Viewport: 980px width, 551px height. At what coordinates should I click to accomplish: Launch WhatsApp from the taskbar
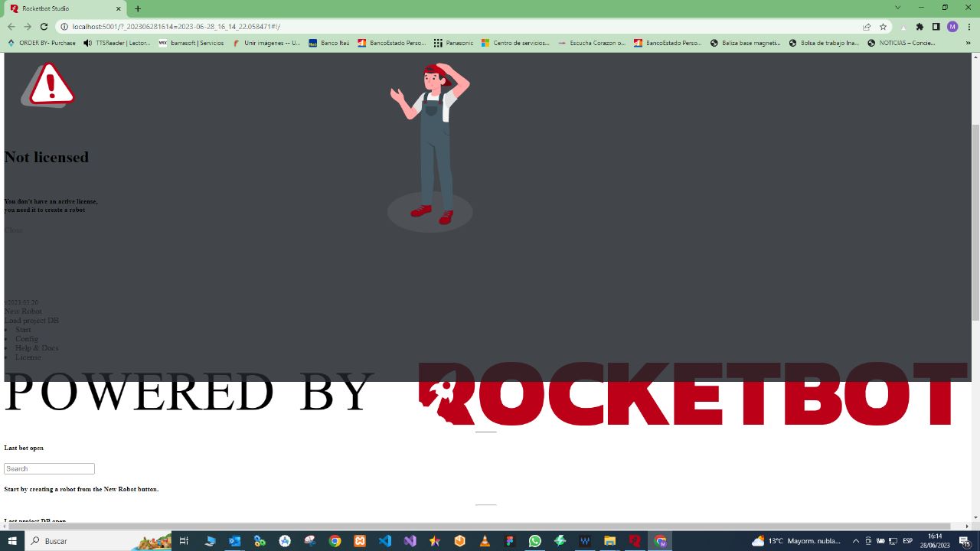pyautogui.click(x=534, y=541)
